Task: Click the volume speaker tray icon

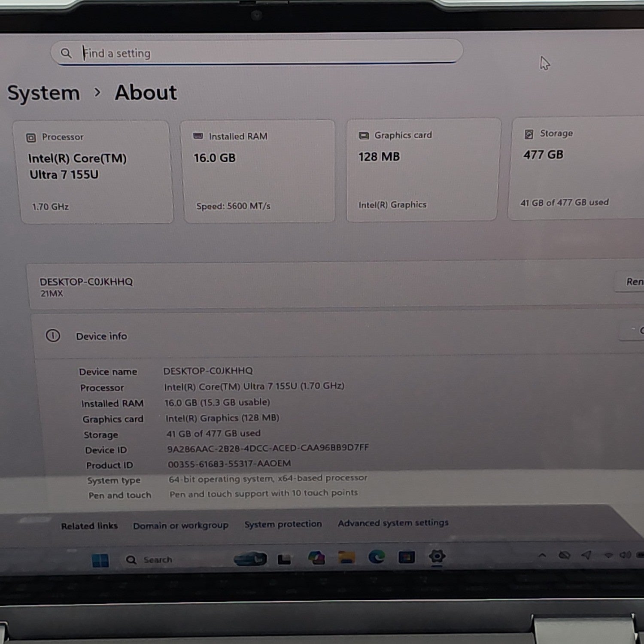Action: (625, 555)
